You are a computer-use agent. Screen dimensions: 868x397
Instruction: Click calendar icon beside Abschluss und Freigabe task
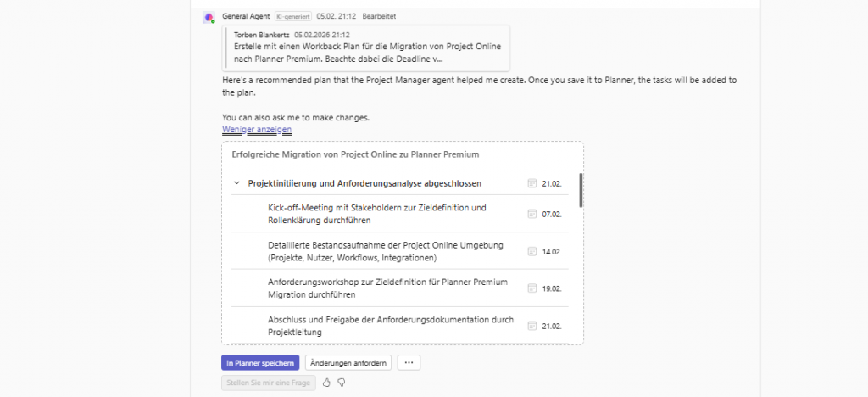coord(531,326)
